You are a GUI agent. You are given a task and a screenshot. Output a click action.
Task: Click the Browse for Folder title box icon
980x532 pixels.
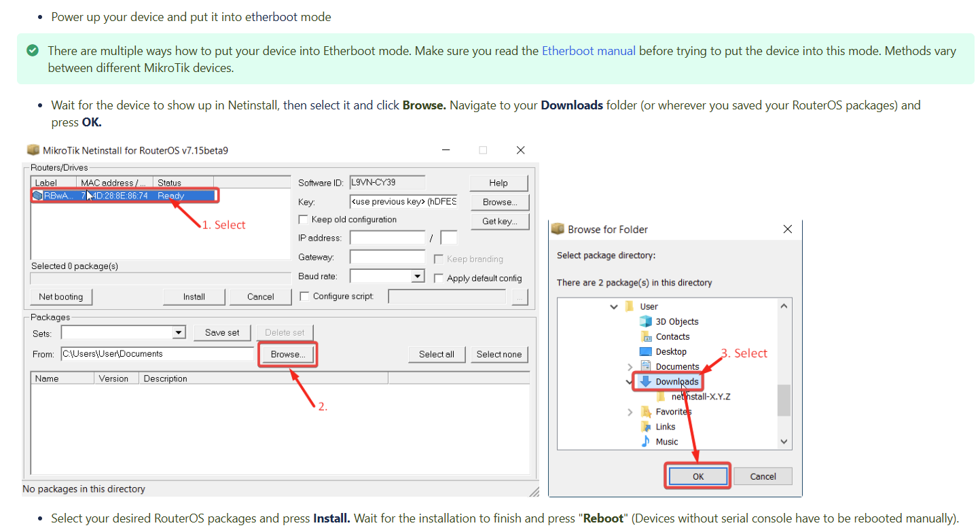[558, 229]
